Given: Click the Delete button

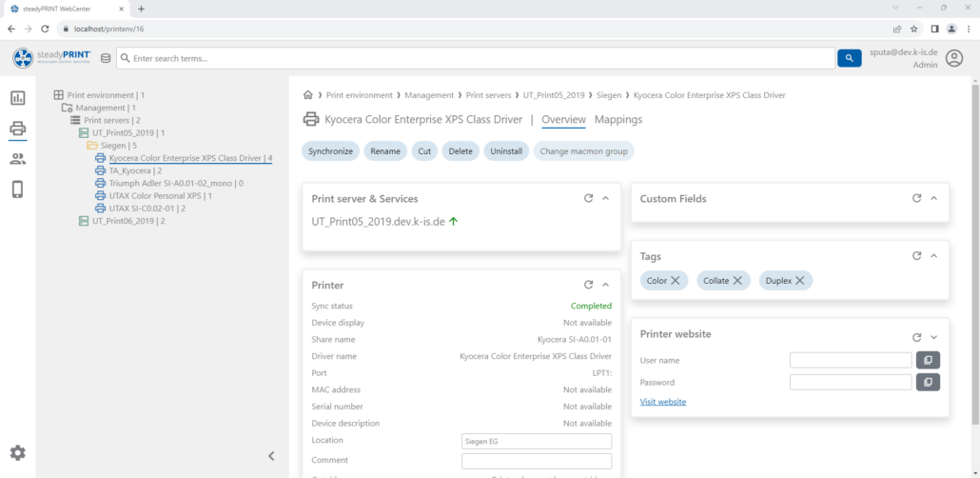Looking at the screenshot, I should click(x=461, y=151).
